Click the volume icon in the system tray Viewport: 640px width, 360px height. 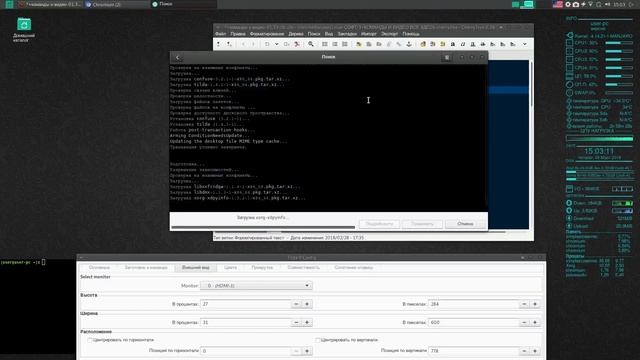coord(608,4)
